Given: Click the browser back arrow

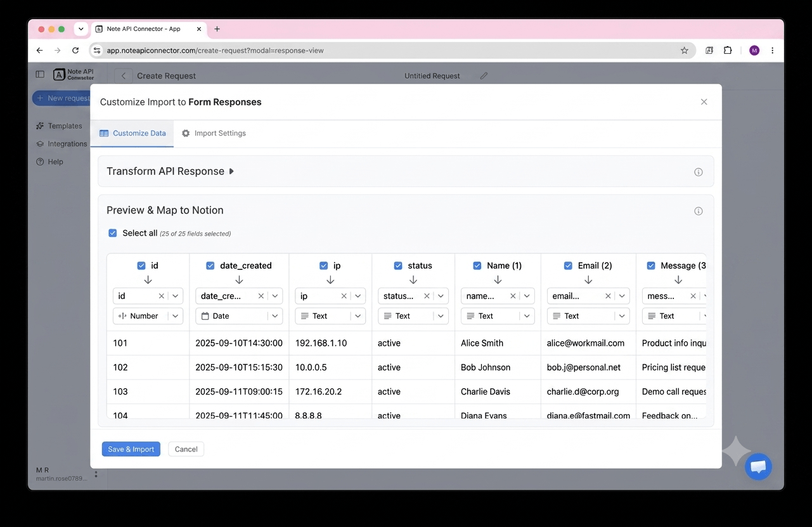Looking at the screenshot, I should click(39, 51).
